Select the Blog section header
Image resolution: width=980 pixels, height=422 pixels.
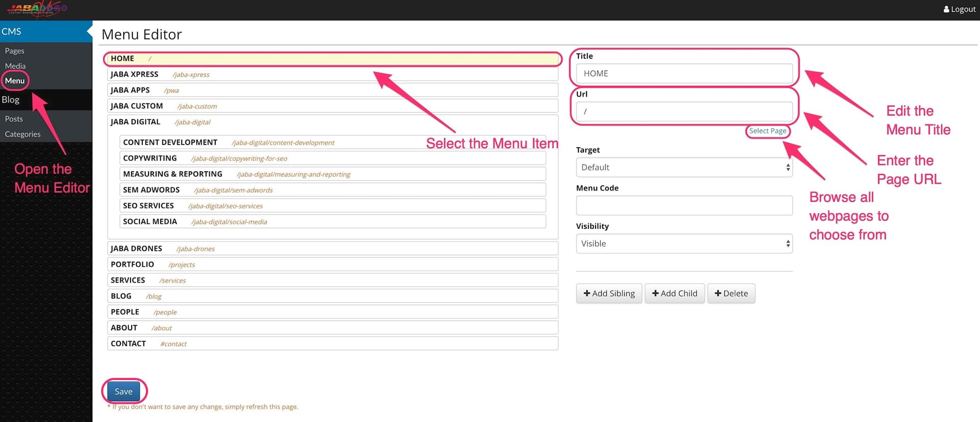(46, 100)
